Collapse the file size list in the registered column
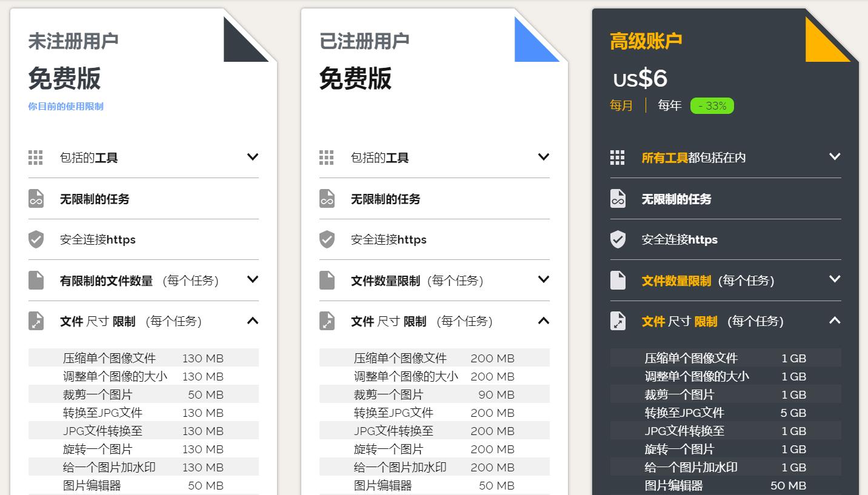 pyautogui.click(x=543, y=321)
